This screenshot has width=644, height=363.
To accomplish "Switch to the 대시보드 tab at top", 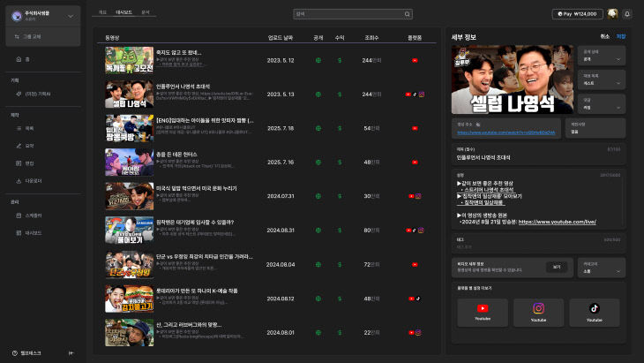I will coord(124,13).
